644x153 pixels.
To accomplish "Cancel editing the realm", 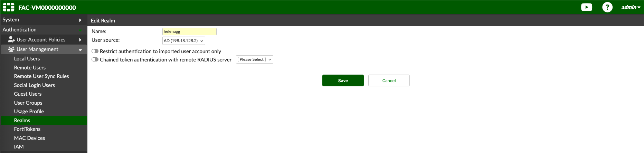I will [x=389, y=80].
